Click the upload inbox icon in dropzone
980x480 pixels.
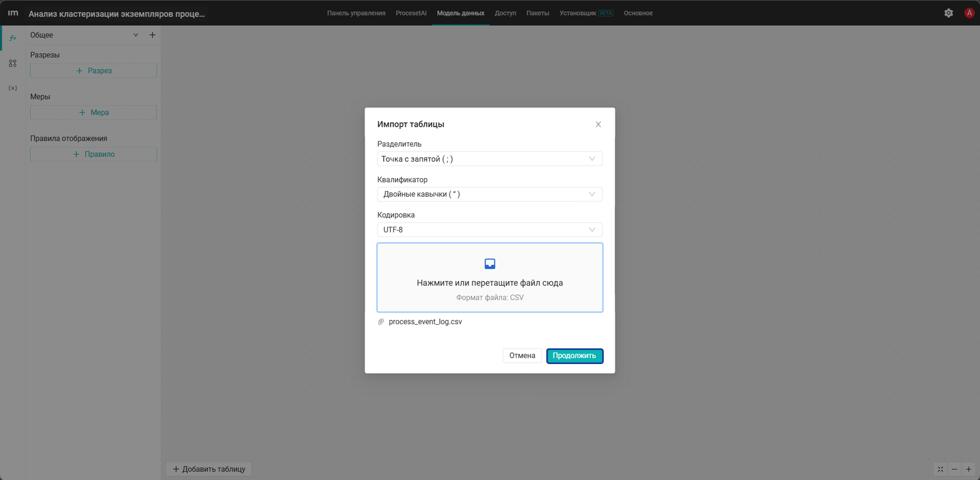pyautogui.click(x=489, y=264)
